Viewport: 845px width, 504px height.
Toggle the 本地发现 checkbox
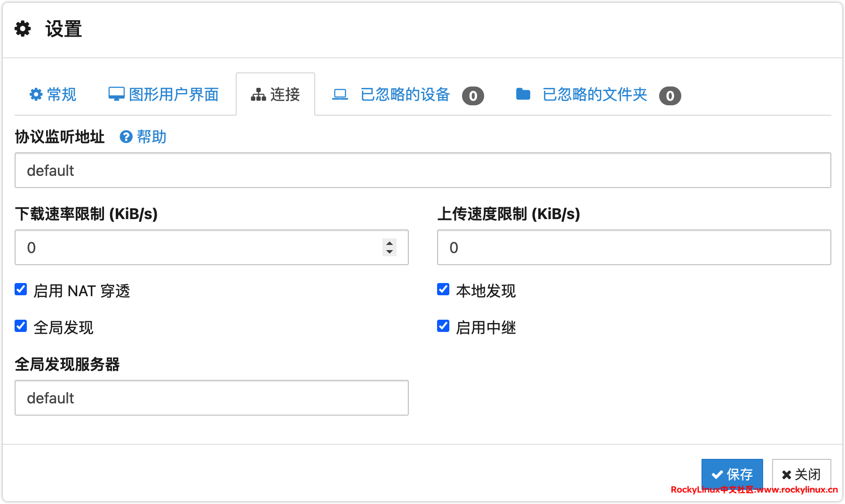point(443,289)
